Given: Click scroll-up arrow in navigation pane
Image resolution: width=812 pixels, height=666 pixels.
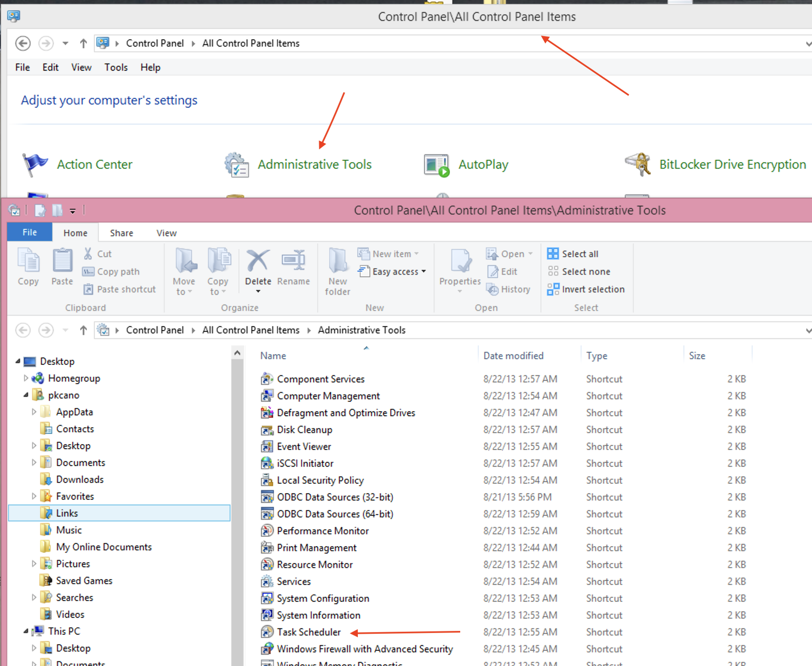Looking at the screenshot, I should (x=237, y=353).
